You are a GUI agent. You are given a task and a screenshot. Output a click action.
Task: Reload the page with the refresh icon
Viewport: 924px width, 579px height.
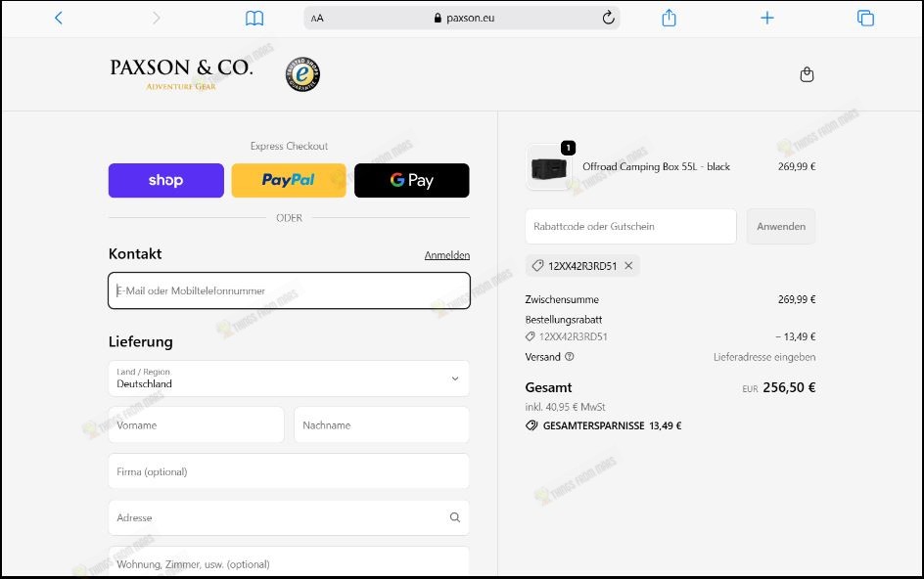[607, 17]
